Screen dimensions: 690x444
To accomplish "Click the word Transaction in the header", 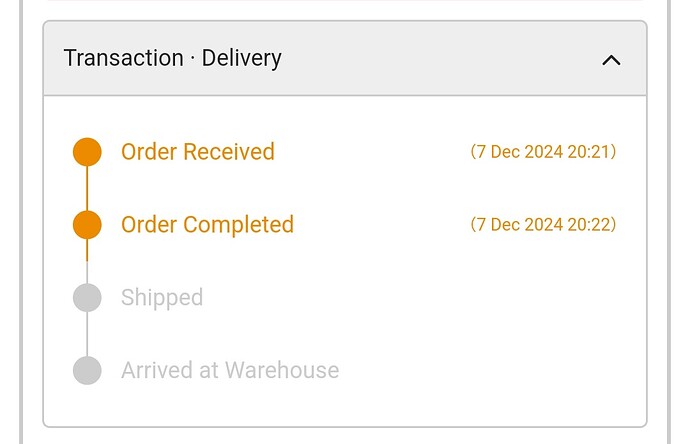I will (x=123, y=58).
